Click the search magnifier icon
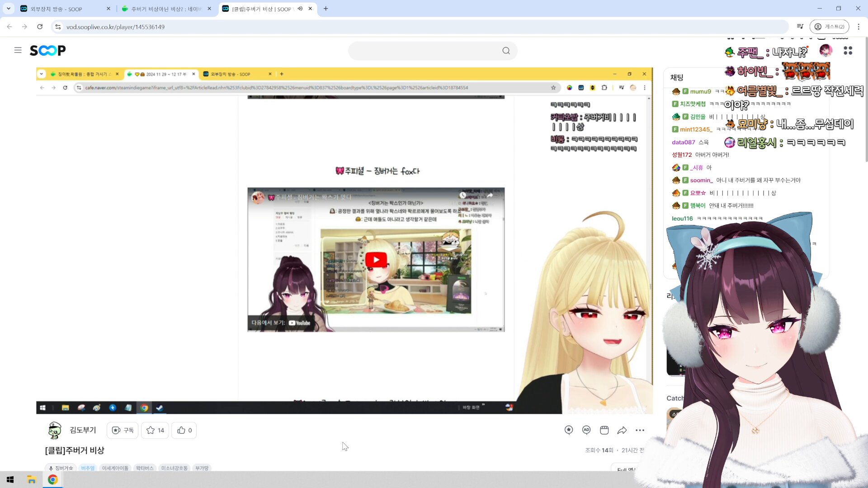This screenshot has width=868, height=488. point(506,51)
